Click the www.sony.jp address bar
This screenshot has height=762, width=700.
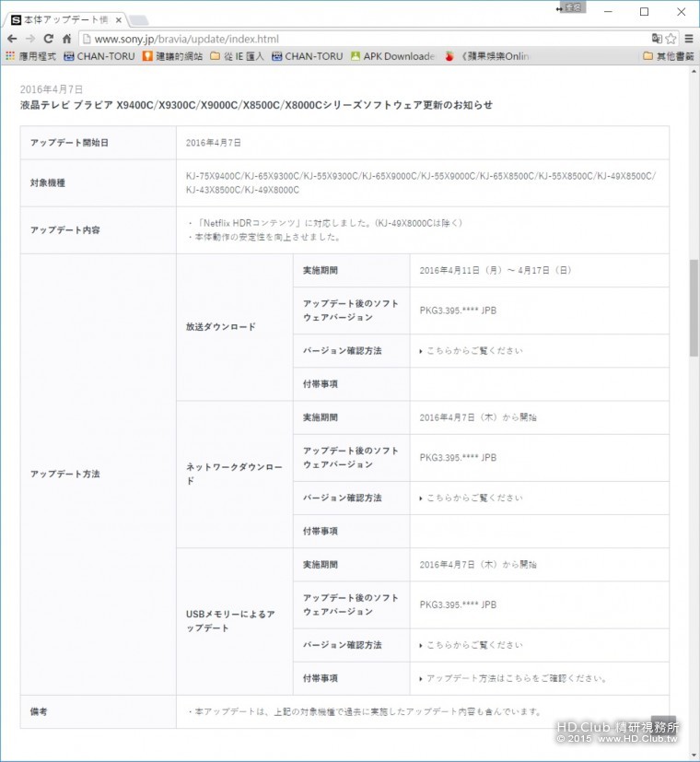pyautogui.click(x=365, y=39)
